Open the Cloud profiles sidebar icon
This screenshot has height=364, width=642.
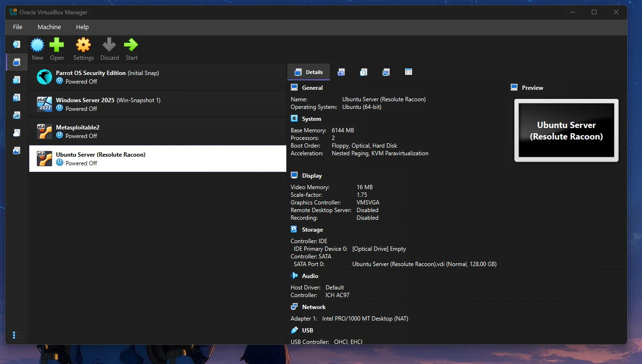point(17,133)
